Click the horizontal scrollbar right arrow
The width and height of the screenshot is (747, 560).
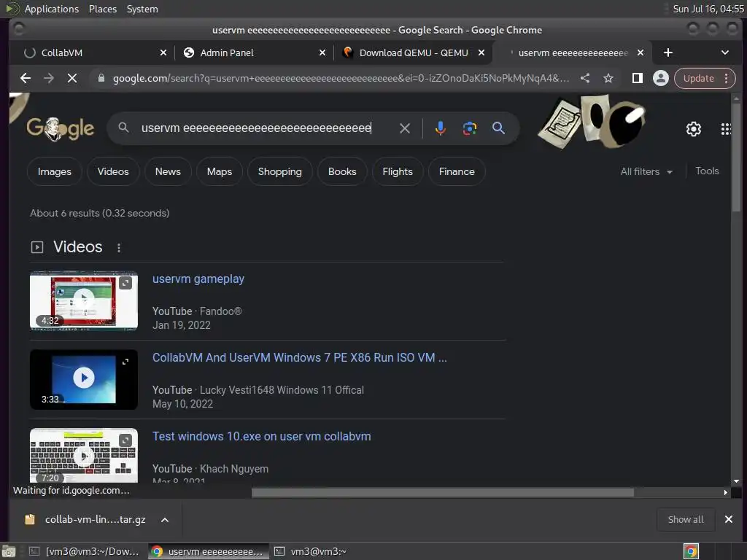[725, 492]
